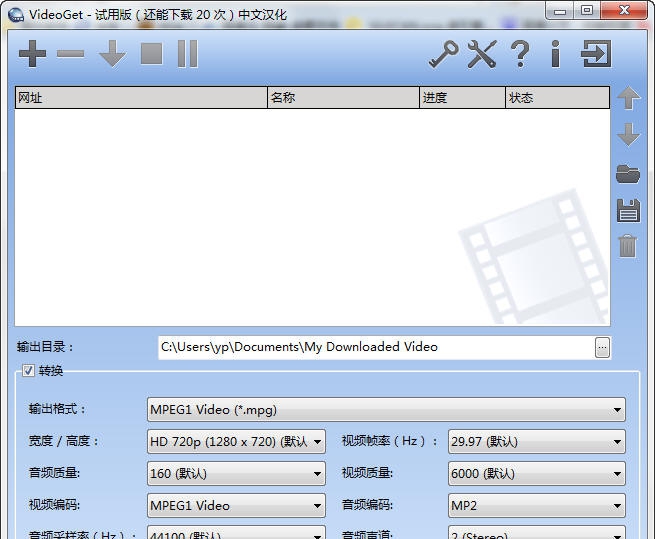Open the 输出格式 MPEG1 Video (*.mpg) dropdown
Screen dimensions: 655x539
click(x=386, y=409)
